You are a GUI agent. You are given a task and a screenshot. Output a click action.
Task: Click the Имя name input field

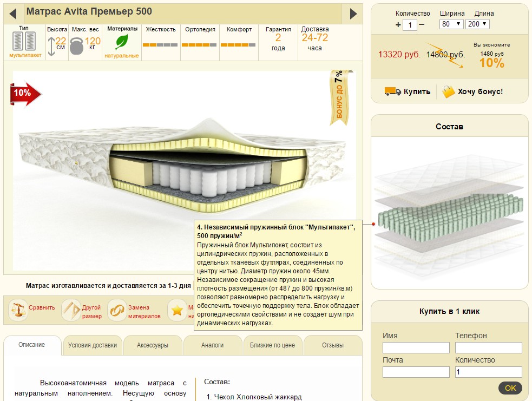click(x=416, y=347)
